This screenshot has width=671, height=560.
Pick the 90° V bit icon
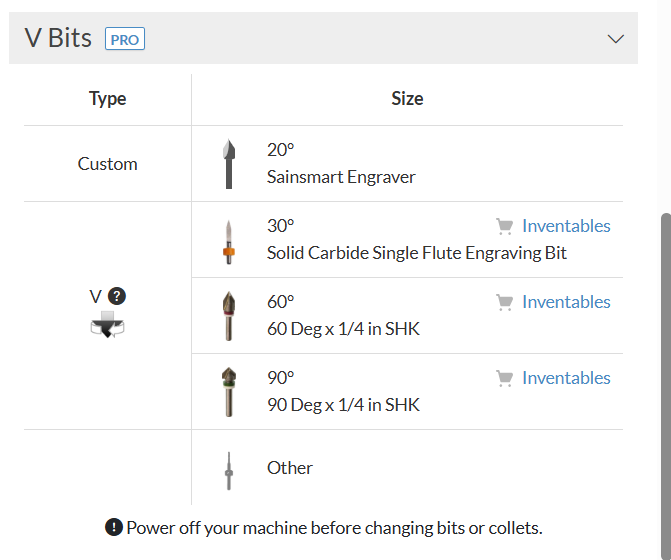[229, 392]
